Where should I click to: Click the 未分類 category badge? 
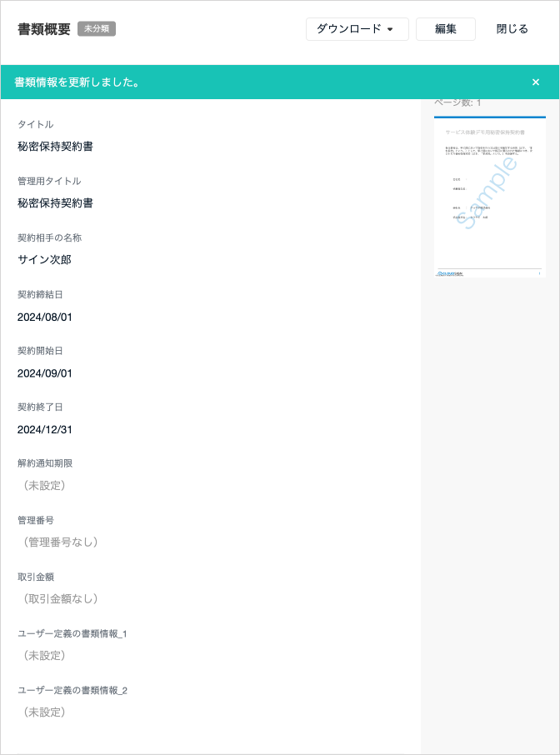point(97,29)
